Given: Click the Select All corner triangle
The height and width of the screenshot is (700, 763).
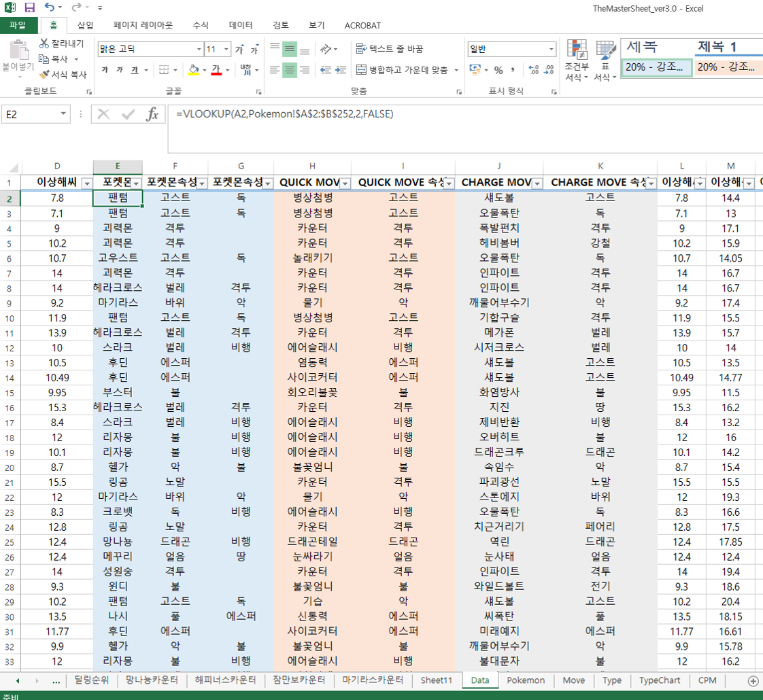Looking at the screenshot, I should (x=14, y=168).
